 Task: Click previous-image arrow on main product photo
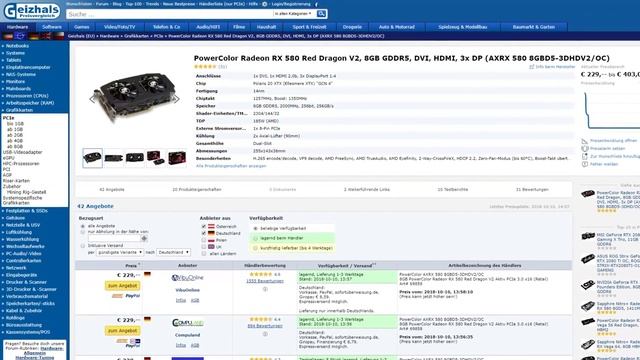click(x=92, y=98)
